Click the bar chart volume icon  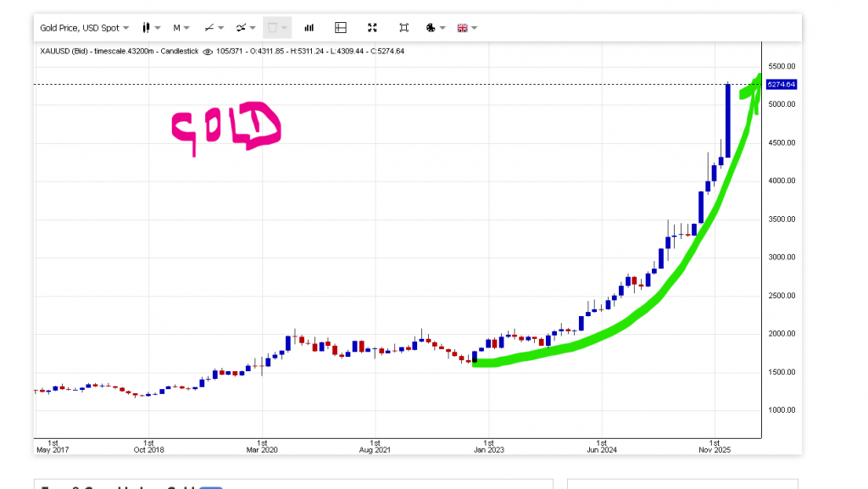tap(309, 28)
